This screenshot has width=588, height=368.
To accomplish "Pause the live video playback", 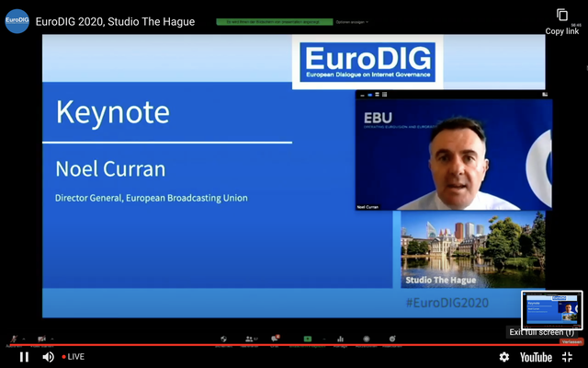I will (25, 357).
